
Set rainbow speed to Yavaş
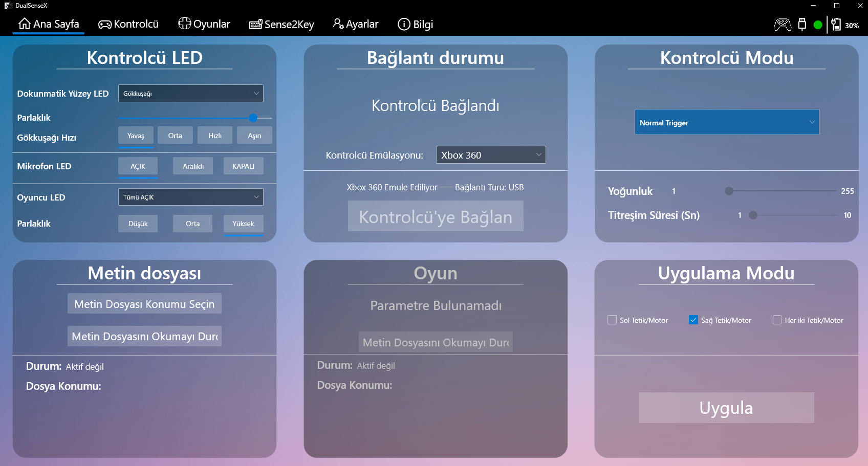(x=136, y=136)
